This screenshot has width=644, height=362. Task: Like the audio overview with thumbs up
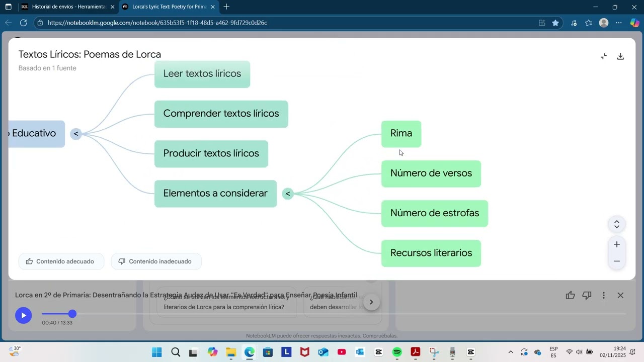pos(570,296)
